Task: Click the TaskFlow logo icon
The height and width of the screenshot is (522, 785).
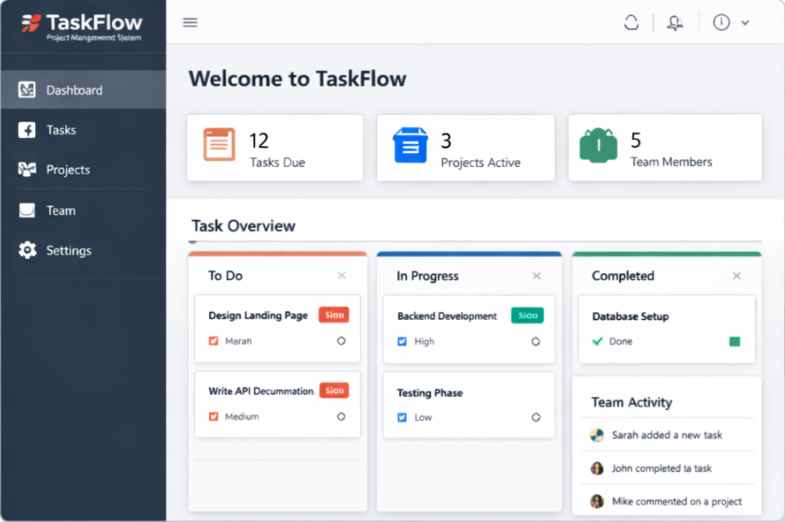Action: click(31, 22)
